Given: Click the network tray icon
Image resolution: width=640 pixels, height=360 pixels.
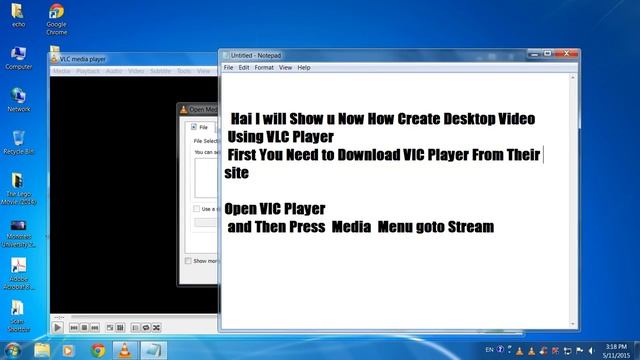Looking at the screenshot, I should (x=567, y=351).
